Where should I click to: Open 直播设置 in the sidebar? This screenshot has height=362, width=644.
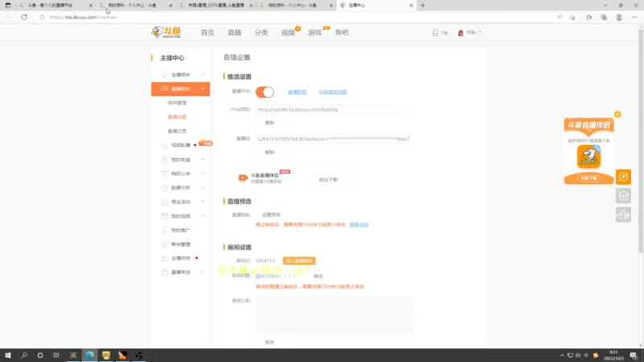(177, 117)
